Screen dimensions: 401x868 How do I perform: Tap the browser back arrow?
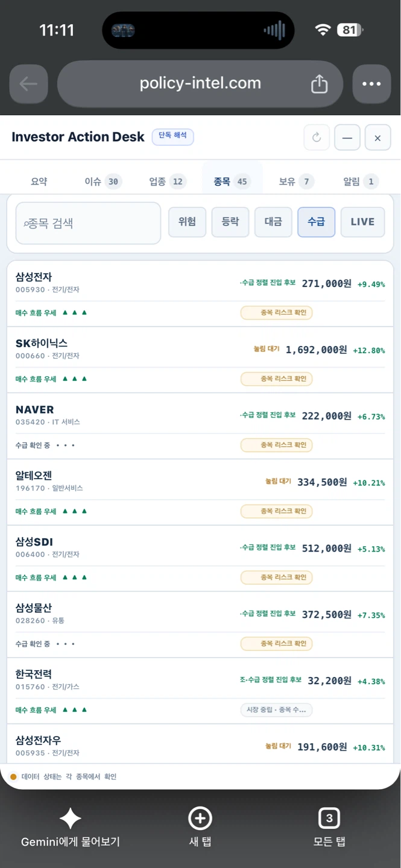[28, 84]
